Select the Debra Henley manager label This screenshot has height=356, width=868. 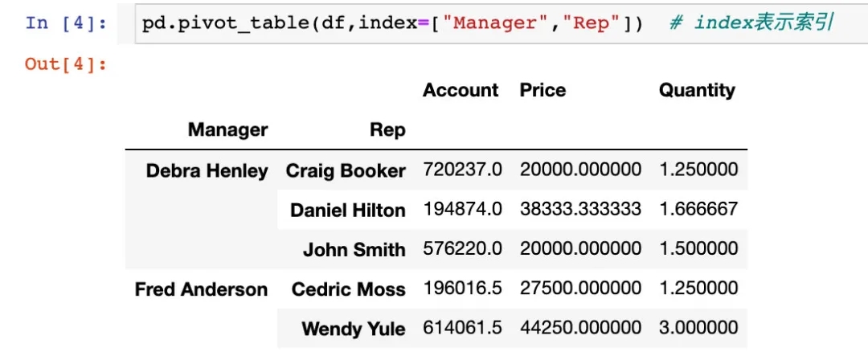coord(207,170)
